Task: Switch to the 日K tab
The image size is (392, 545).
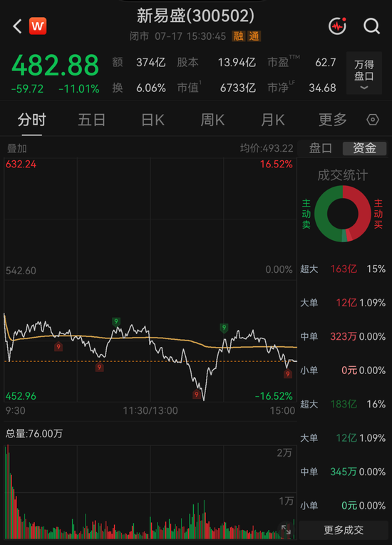Action: pyautogui.click(x=153, y=120)
